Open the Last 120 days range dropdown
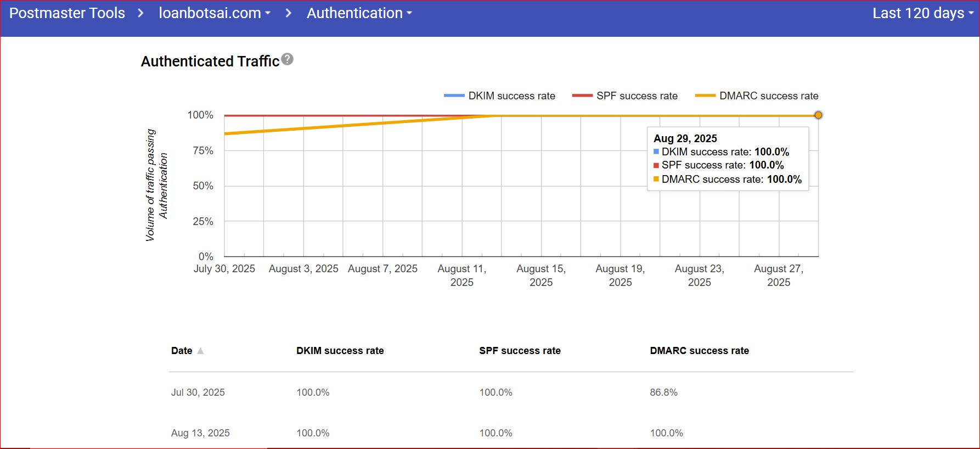The height and width of the screenshot is (449, 980). [x=922, y=13]
